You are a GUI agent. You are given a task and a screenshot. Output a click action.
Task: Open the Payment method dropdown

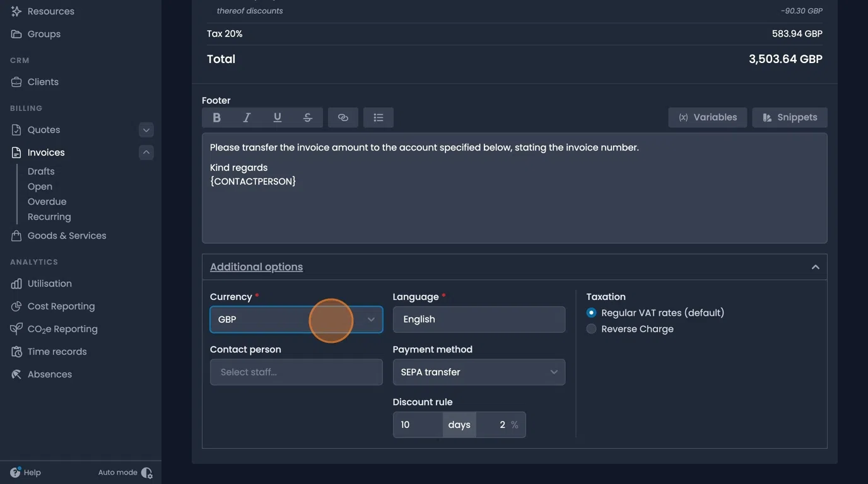(x=479, y=372)
